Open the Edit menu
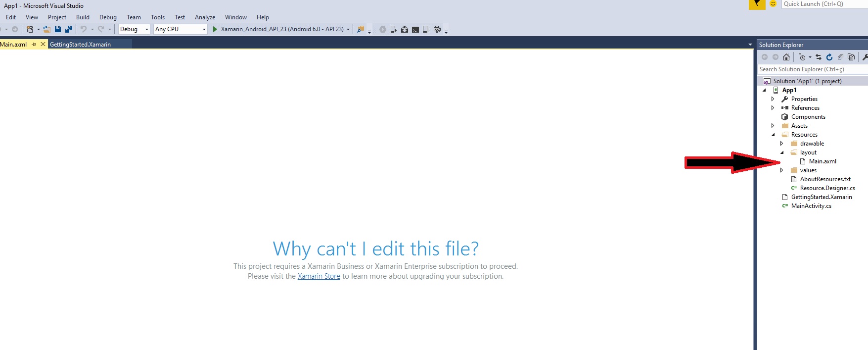Image resolution: width=868 pixels, height=350 pixels. 10,17
